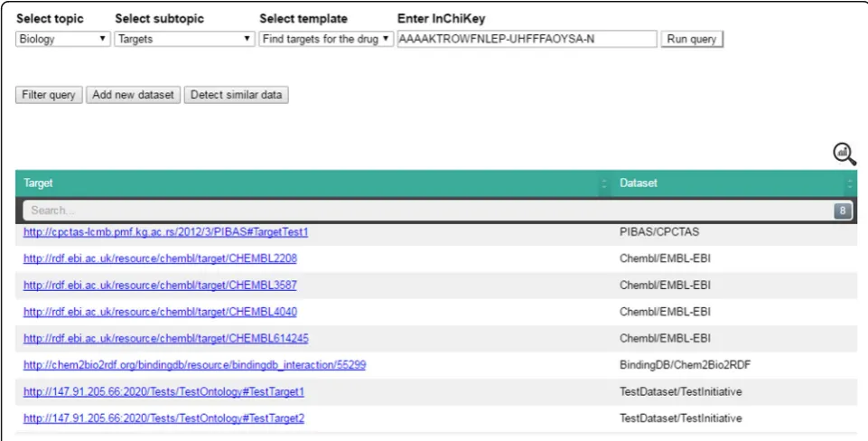The height and width of the screenshot is (441, 868).
Task: Click the Add new dataset button
Action: coord(133,95)
